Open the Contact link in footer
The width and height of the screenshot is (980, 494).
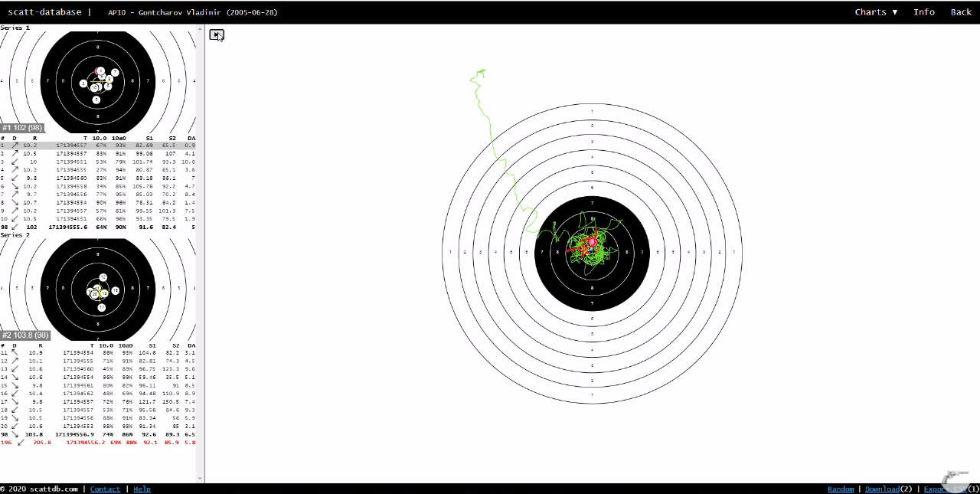pyautogui.click(x=105, y=489)
